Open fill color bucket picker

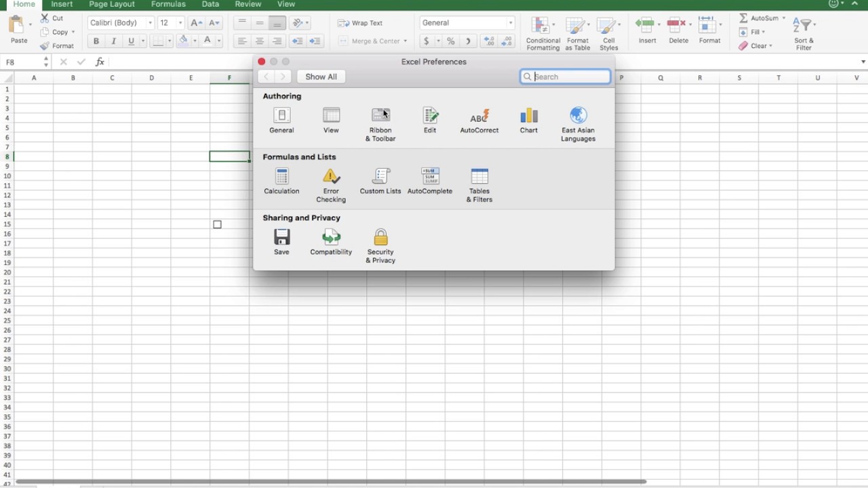183,41
